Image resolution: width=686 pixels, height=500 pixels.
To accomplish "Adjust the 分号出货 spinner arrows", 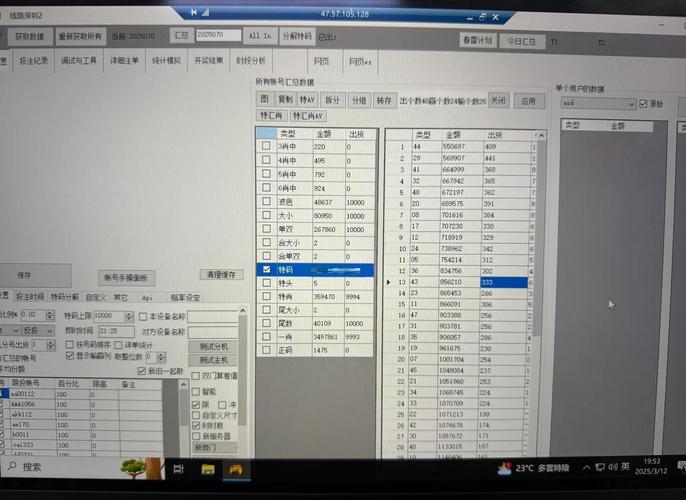I will [x=51, y=345].
